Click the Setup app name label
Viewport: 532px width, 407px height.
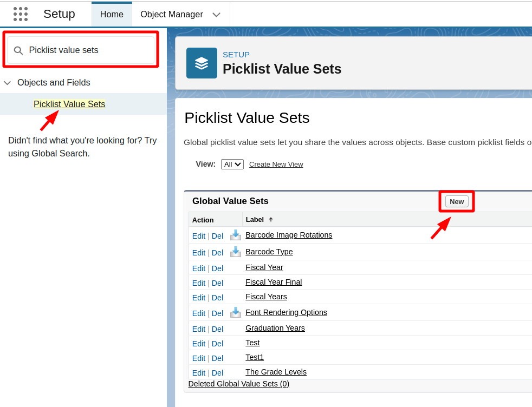coord(59,14)
